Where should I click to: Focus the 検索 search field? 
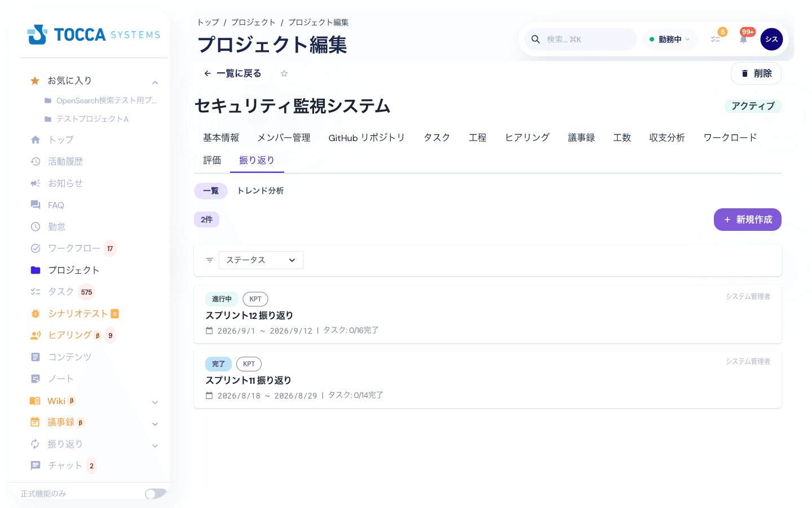tap(581, 40)
